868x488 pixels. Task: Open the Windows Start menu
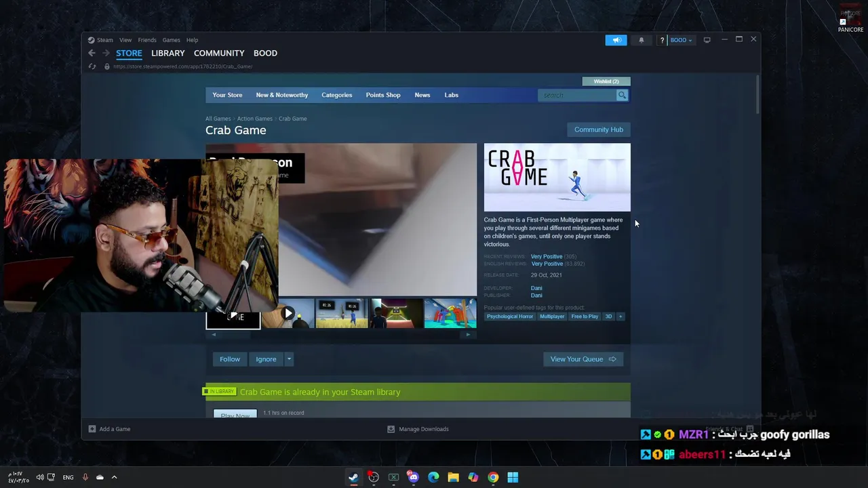click(513, 477)
